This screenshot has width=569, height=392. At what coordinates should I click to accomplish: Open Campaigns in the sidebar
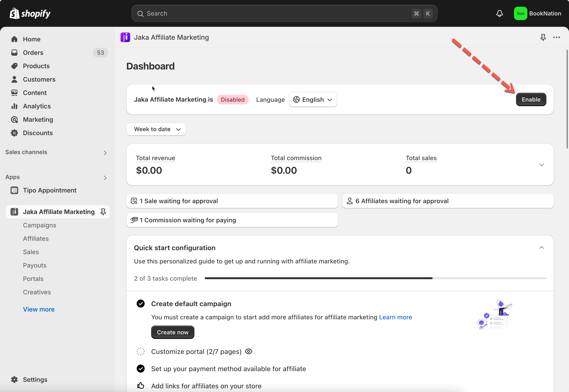tap(40, 225)
